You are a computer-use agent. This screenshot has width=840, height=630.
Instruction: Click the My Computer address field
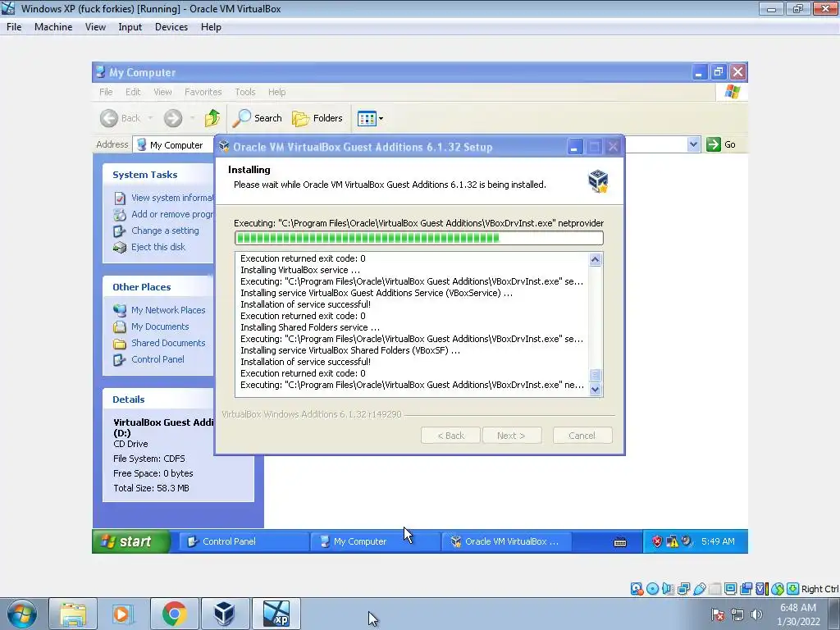click(174, 144)
